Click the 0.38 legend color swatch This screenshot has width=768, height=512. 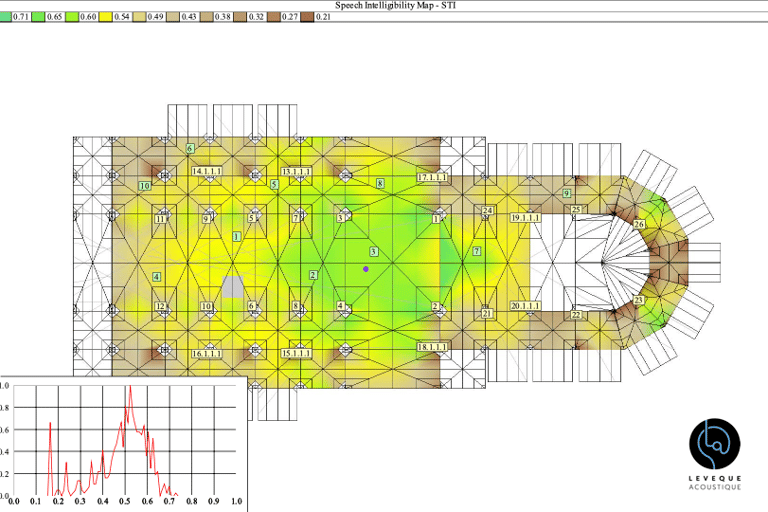click(x=206, y=17)
